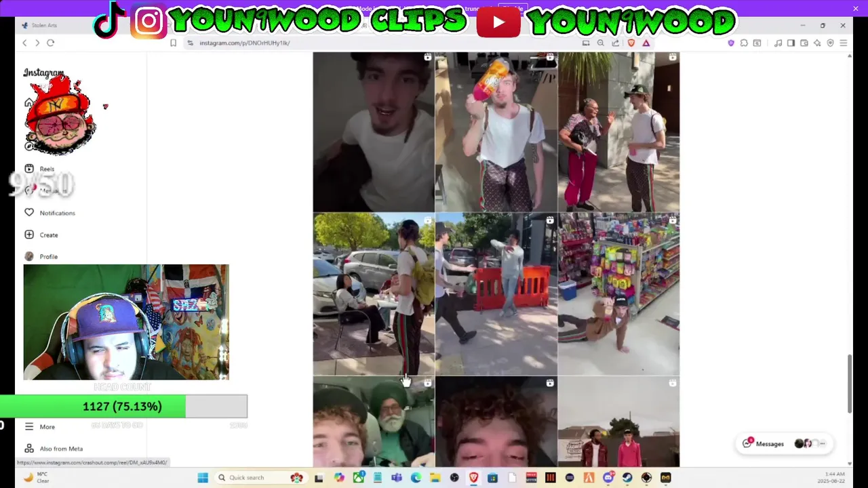This screenshot has width=868, height=488.
Task: Click the share icon in the address bar
Action: (x=615, y=43)
